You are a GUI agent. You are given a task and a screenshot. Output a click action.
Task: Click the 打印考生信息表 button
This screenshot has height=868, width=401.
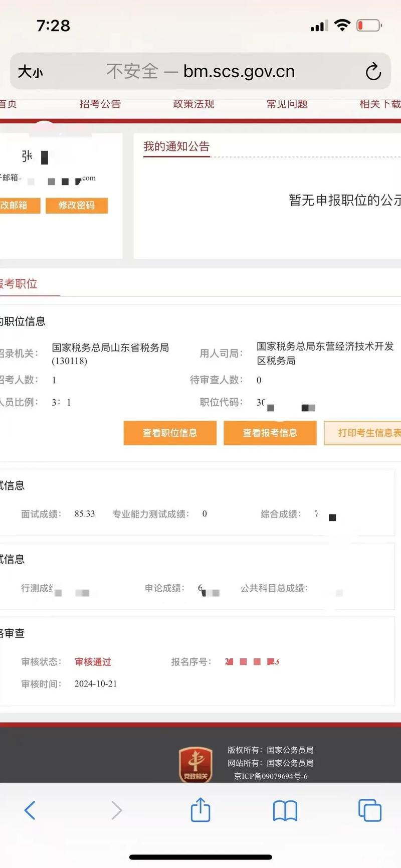click(363, 433)
